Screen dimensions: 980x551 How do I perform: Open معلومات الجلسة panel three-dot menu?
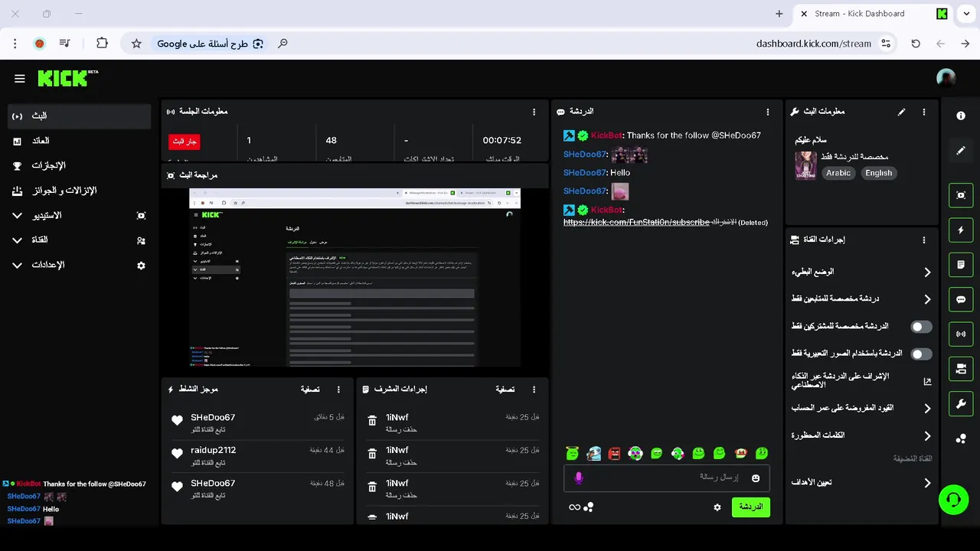pos(534,112)
